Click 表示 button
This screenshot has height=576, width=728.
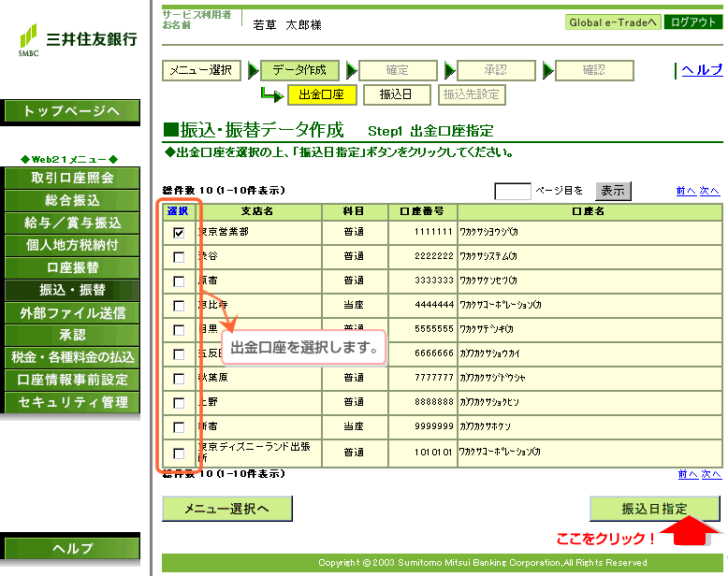(613, 191)
